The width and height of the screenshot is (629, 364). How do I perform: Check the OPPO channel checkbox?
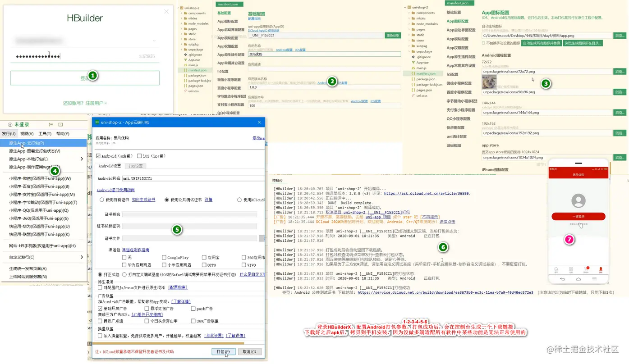pyautogui.click(x=204, y=265)
